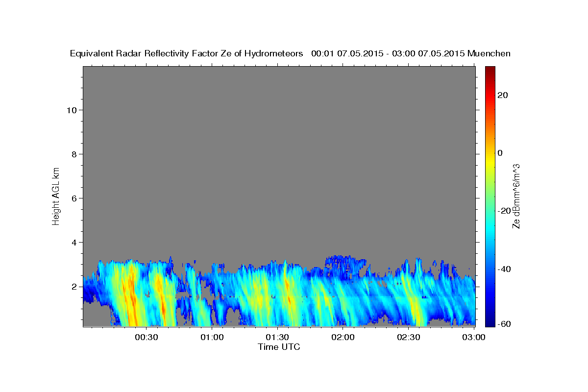Click the height tick label 2

74,286
